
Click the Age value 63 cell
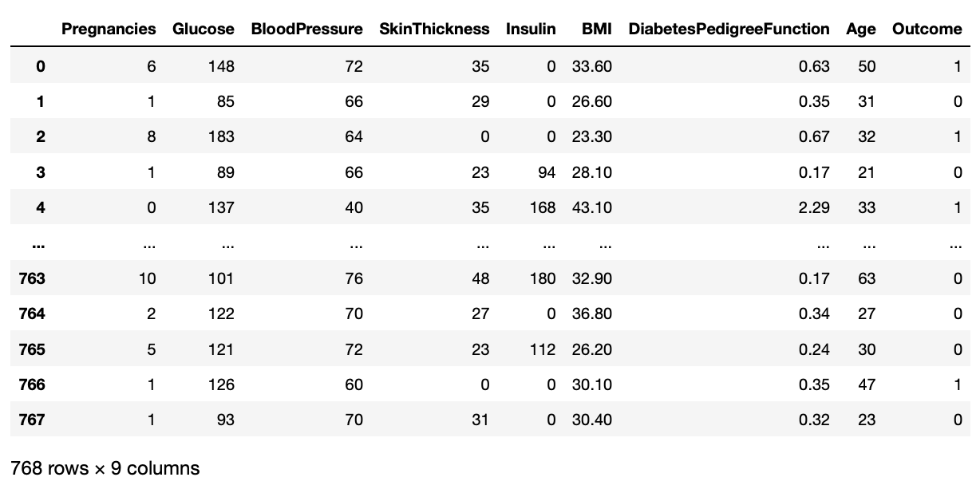click(867, 278)
